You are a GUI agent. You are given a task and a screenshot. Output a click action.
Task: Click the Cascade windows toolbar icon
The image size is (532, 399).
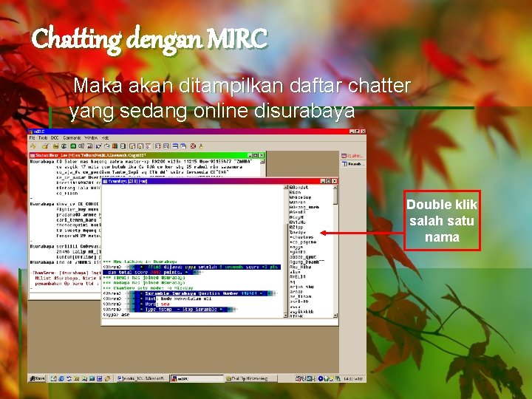pyautogui.click(x=183, y=146)
